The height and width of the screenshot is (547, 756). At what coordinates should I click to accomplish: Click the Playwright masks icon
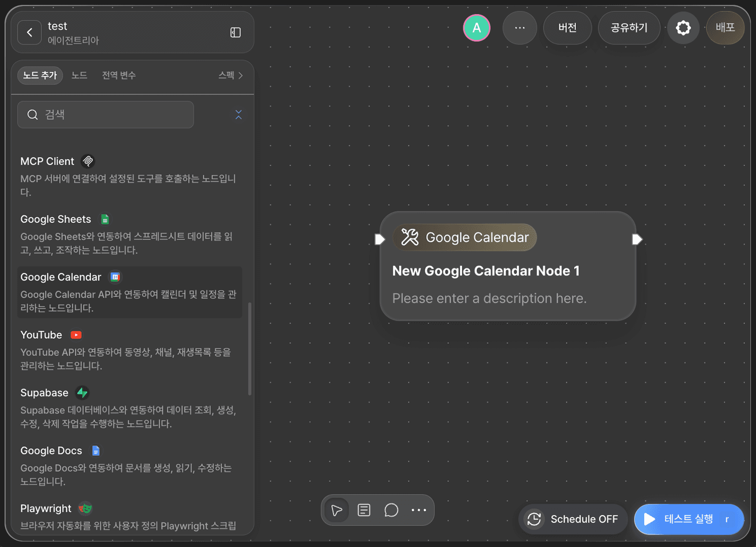click(85, 508)
